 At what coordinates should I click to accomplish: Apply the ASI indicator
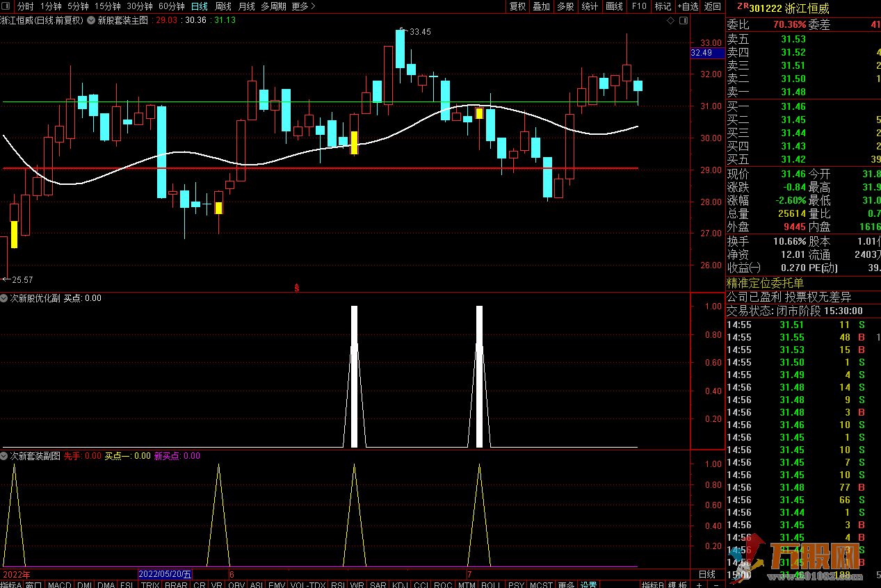(257, 585)
